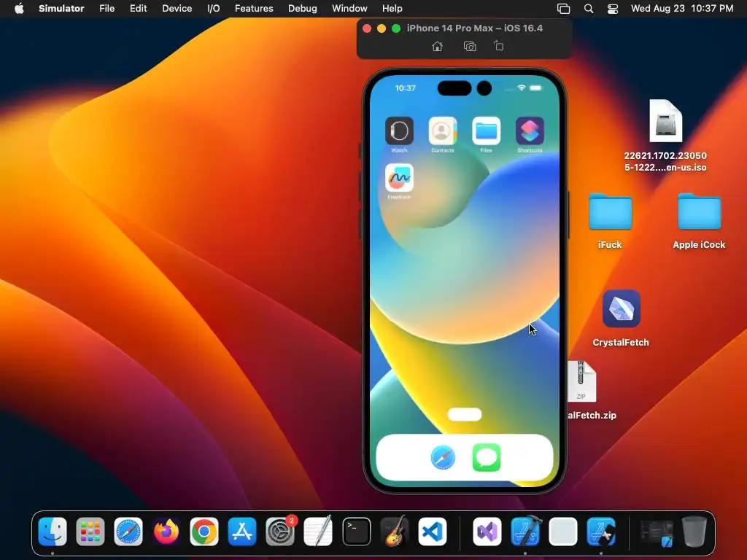Launch the Freeform app on iPhone

(399, 178)
